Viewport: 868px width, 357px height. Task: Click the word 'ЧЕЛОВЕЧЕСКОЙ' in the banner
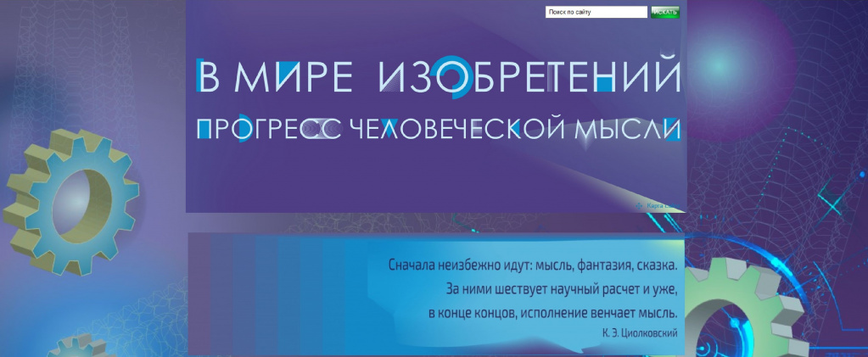[457, 129]
